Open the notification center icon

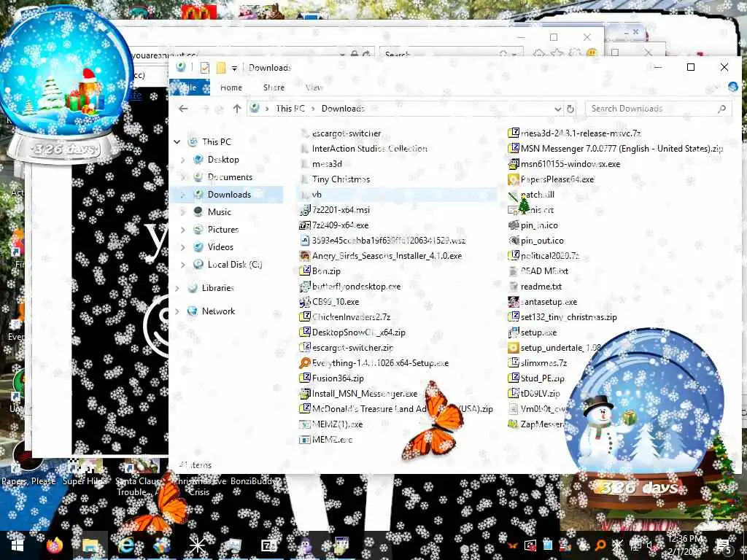click(x=724, y=545)
